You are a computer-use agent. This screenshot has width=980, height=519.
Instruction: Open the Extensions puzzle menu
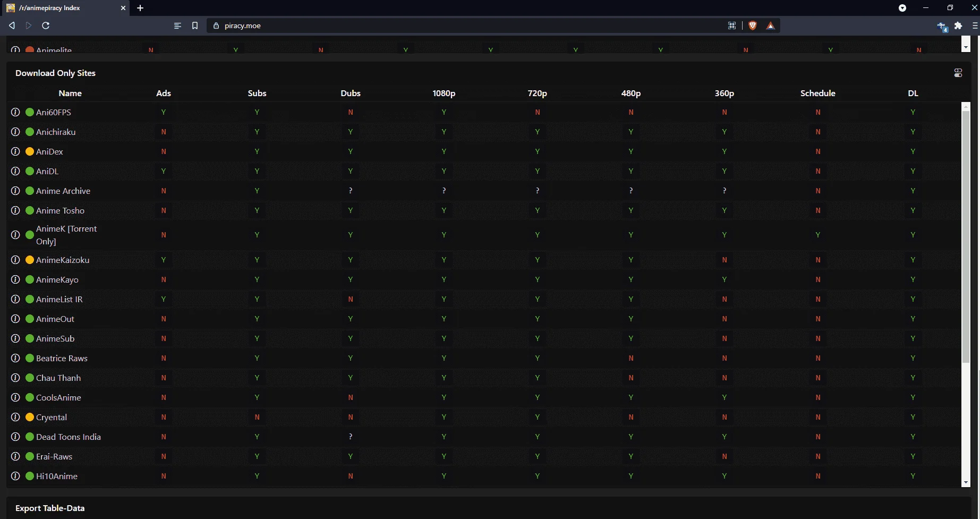click(x=958, y=25)
